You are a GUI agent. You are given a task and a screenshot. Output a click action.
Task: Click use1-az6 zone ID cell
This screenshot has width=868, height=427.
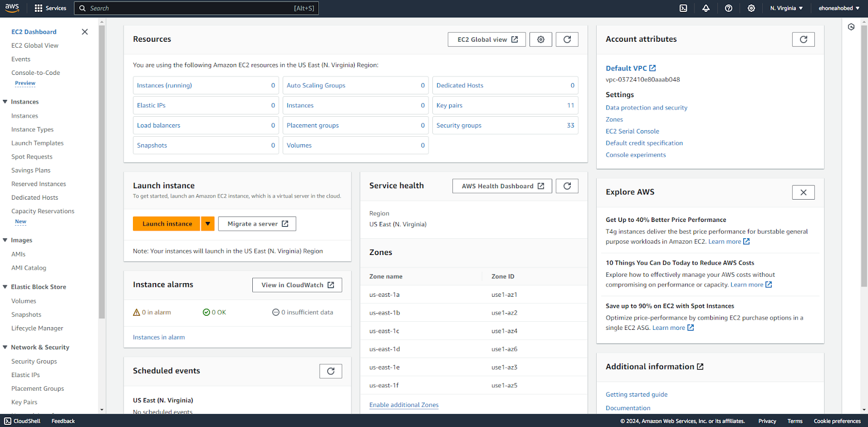pos(505,349)
